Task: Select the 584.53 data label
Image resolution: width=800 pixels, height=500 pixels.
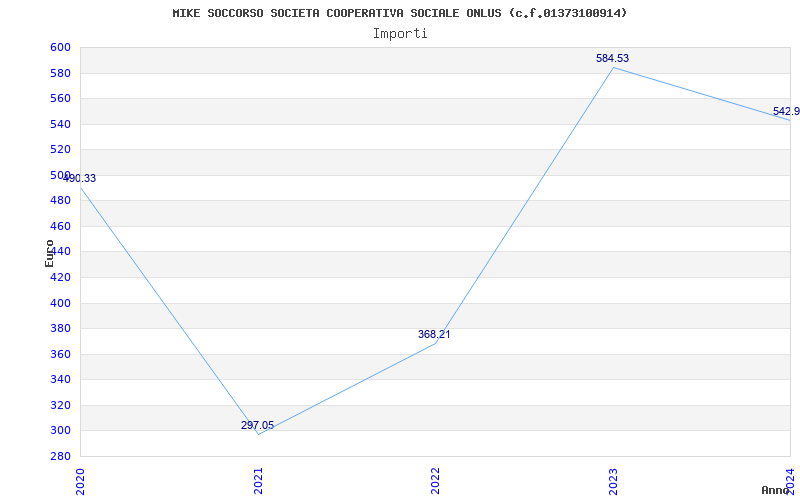Action: [x=612, y=58]
